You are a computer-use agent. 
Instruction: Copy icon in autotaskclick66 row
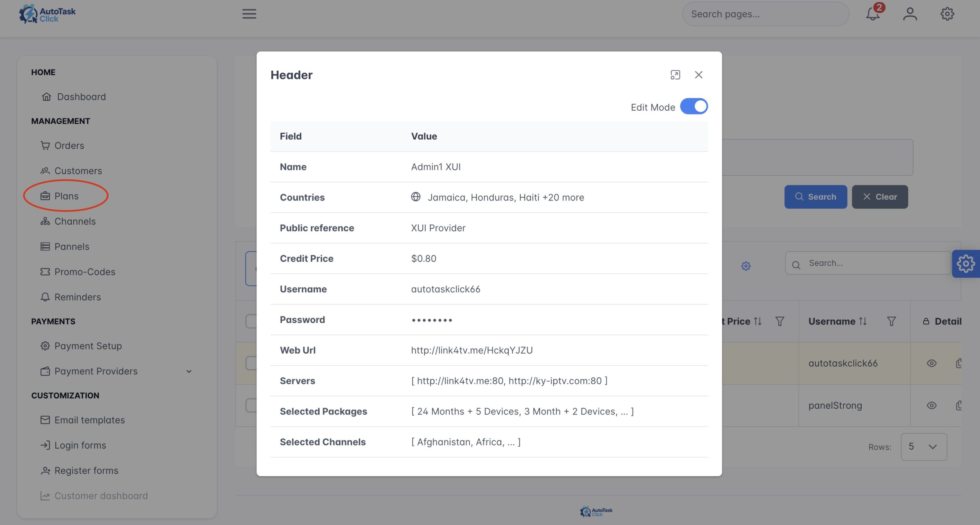point(959,364)
